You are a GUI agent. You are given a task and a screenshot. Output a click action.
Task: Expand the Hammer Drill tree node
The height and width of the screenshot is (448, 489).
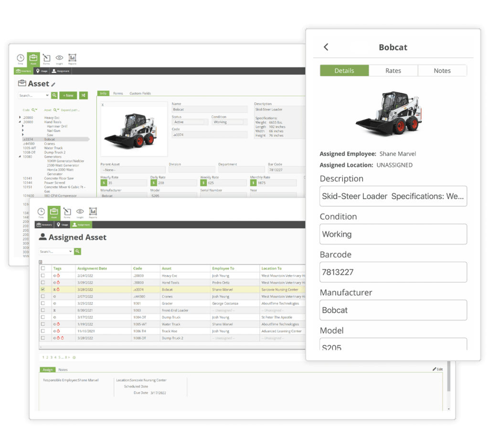click(23, 126)
